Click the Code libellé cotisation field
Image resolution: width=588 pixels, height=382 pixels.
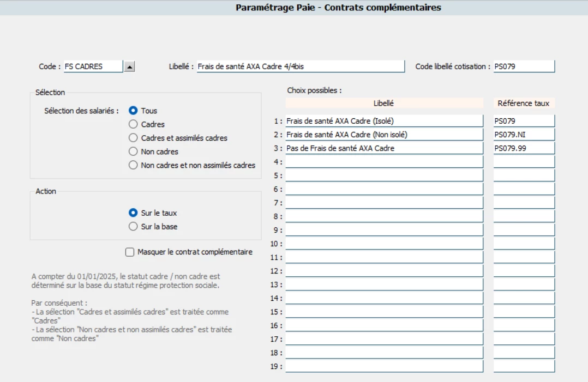(x=524, y=66)
